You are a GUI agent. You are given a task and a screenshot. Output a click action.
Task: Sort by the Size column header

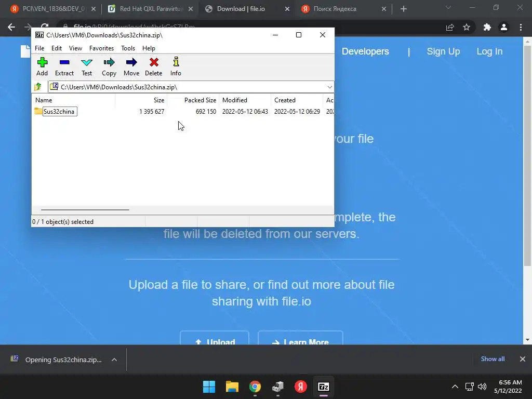coord(141,100)
